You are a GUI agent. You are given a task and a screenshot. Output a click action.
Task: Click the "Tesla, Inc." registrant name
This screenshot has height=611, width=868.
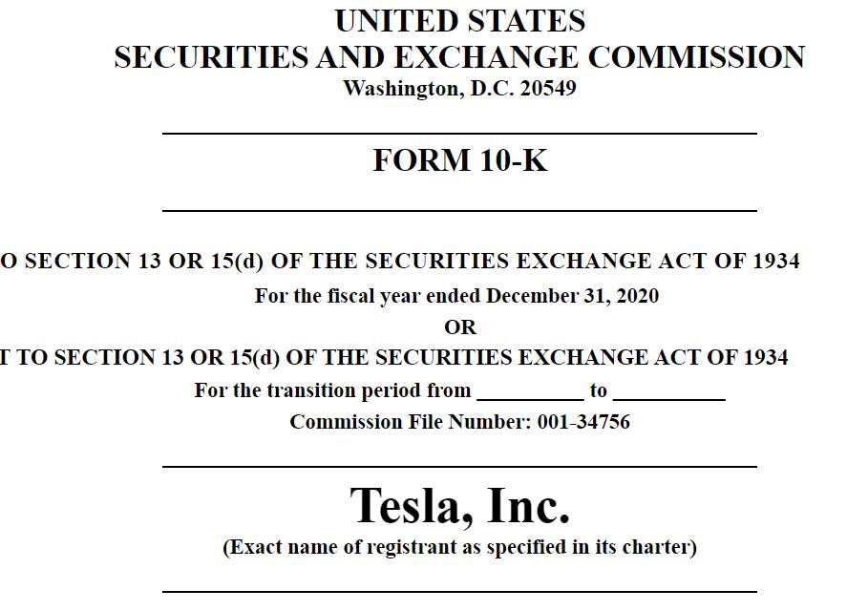pyautogui.click(x=459, y=505)
